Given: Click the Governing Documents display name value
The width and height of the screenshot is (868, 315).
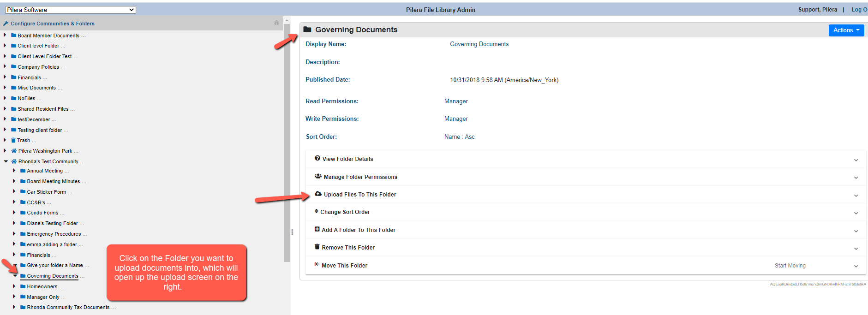Looking at the screenshot, I should (x=479, y=44).
